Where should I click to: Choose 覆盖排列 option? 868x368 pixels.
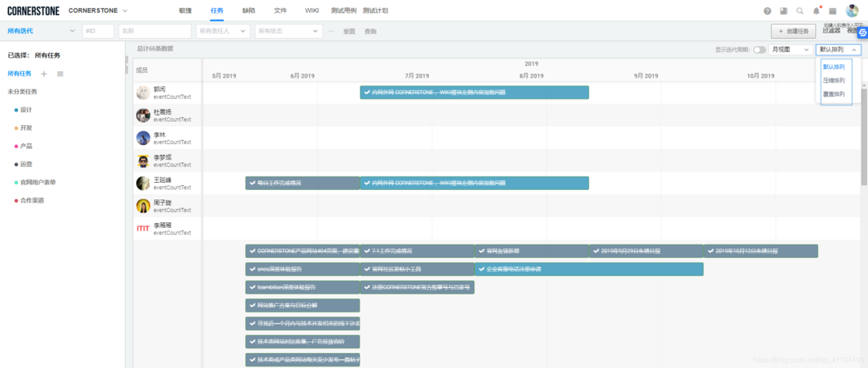[x=834, y=94]
